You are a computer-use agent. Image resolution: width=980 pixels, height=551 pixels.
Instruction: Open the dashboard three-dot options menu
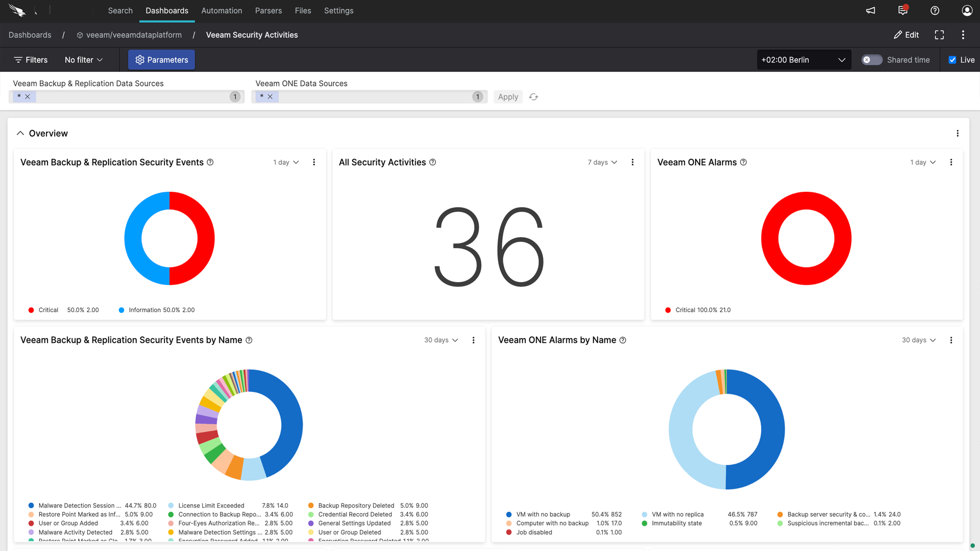963,35
